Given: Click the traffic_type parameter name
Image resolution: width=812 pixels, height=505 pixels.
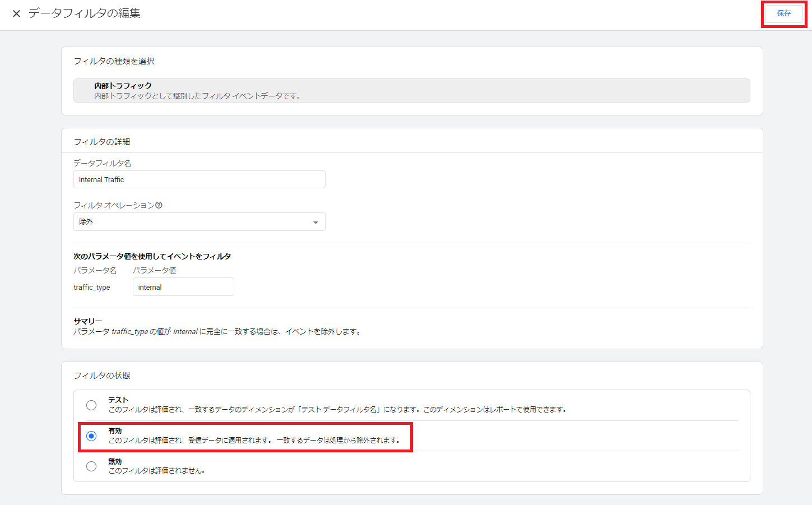Looking at the screenshot, I should [92, 288].
